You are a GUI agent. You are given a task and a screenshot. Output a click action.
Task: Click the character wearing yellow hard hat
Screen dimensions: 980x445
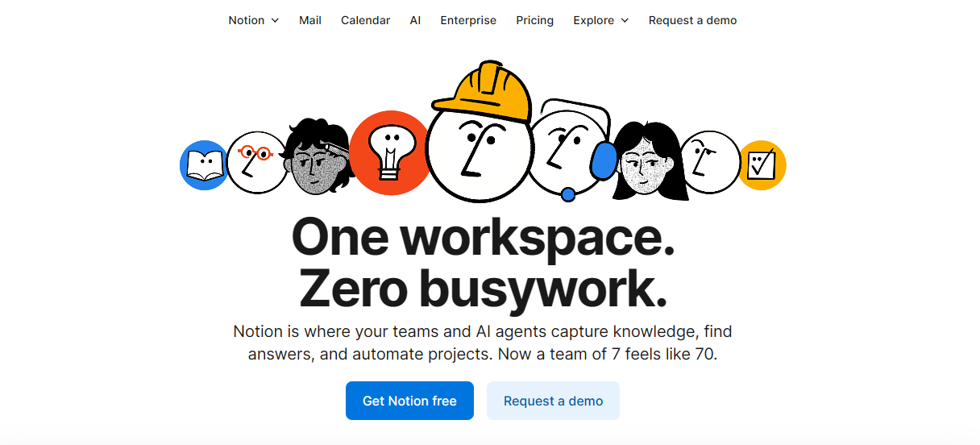click(481, 131)
